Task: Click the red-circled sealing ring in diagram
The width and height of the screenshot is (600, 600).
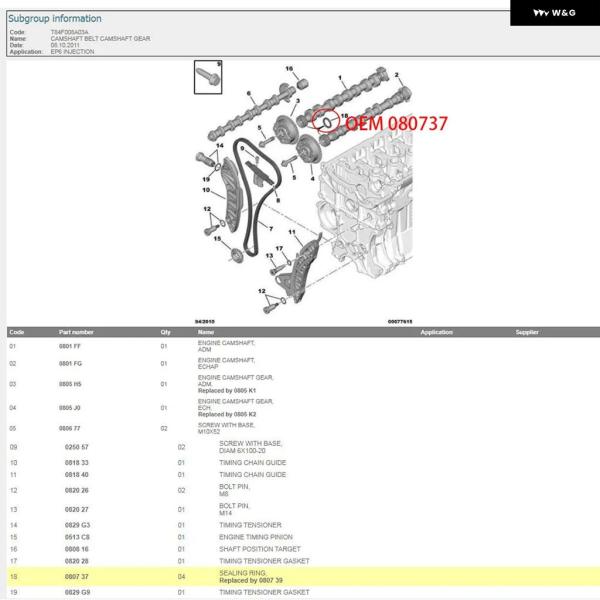Action: point(323,122)
